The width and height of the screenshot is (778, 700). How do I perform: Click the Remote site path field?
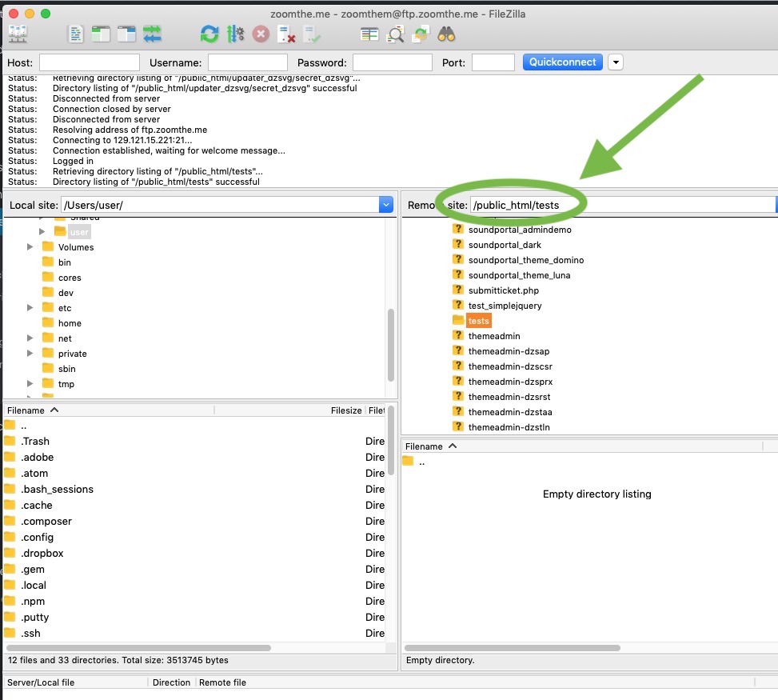624,205
